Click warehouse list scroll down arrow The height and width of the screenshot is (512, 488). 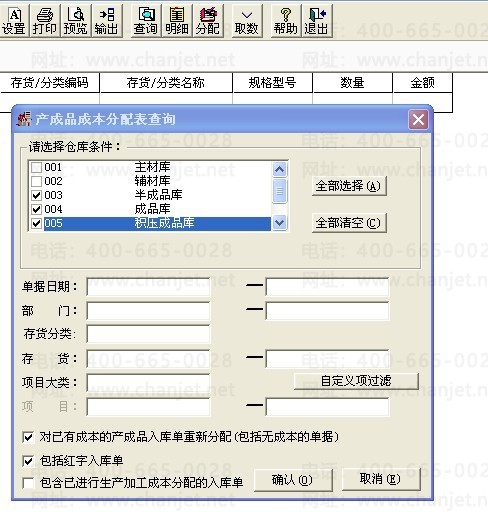[279, 223]
